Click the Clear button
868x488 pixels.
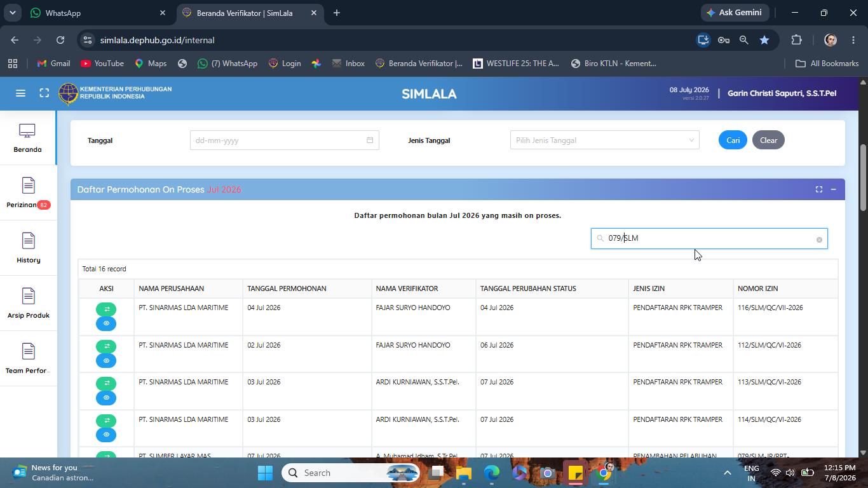coord(768,140)
